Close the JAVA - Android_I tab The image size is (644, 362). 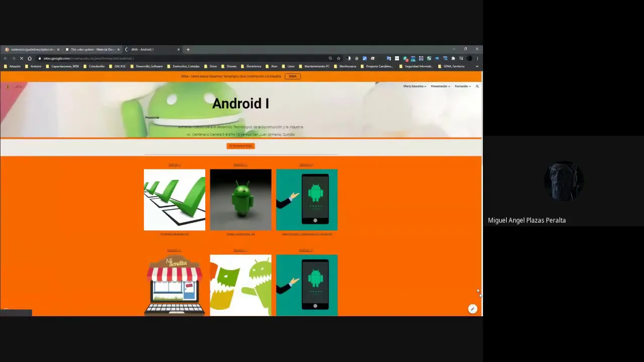tap(178, 49)
